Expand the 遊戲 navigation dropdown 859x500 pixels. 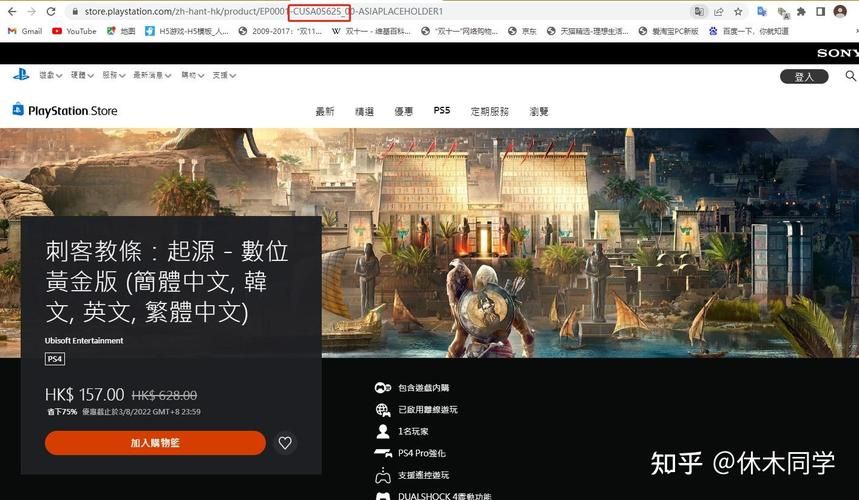50,75
